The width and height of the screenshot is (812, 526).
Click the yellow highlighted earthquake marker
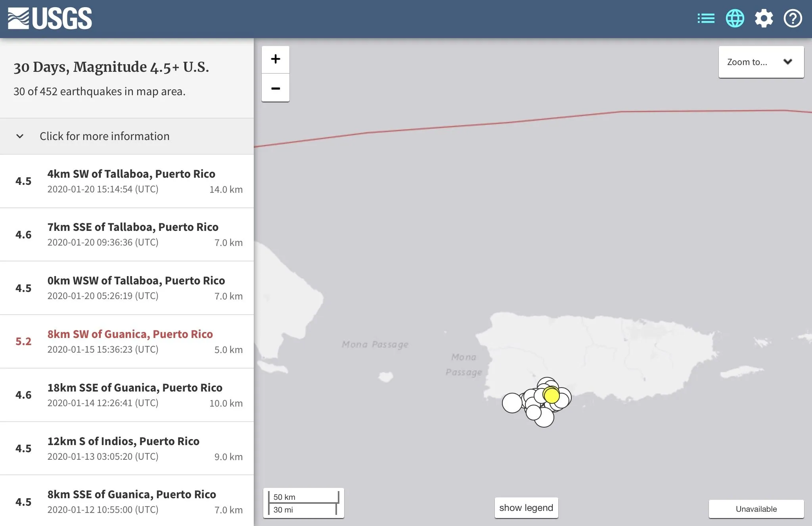point(552,395)
